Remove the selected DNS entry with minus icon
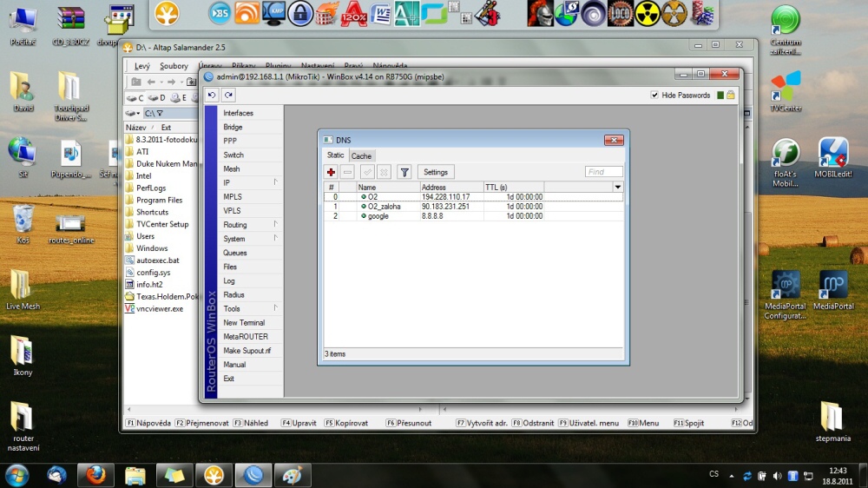 click(348, 172)
